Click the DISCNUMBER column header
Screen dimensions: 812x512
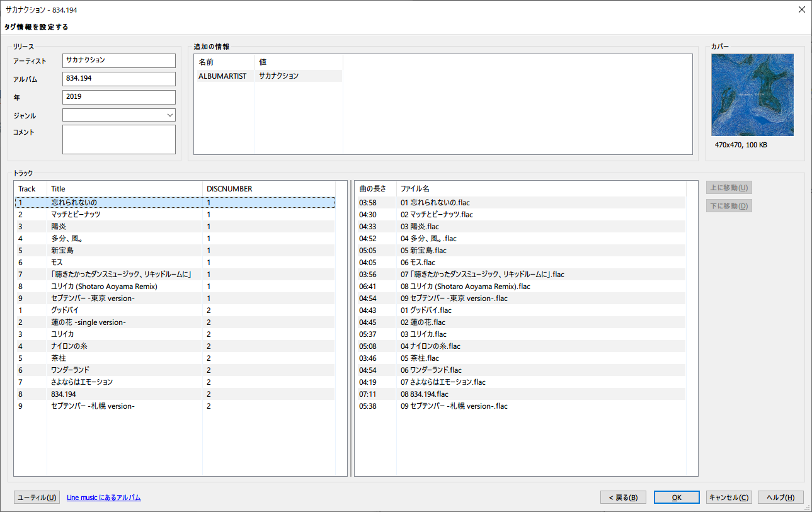pos(269,189)
